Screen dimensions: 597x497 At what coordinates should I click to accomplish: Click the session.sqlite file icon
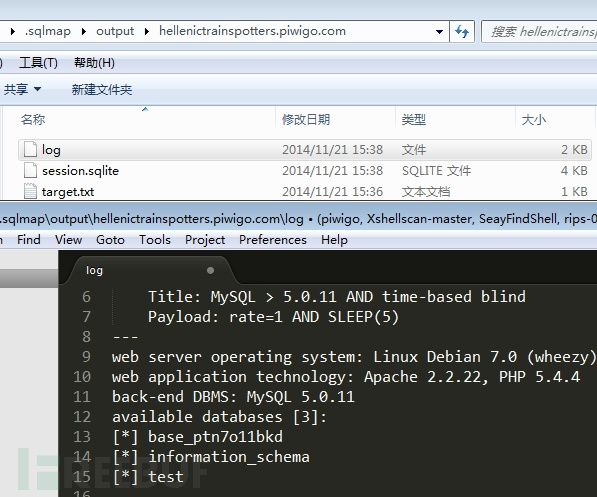(30, 170)
